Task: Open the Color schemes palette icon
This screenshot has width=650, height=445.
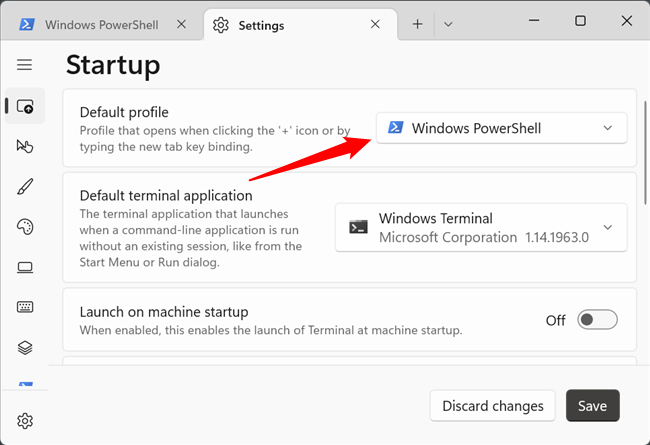Action: 25,227
